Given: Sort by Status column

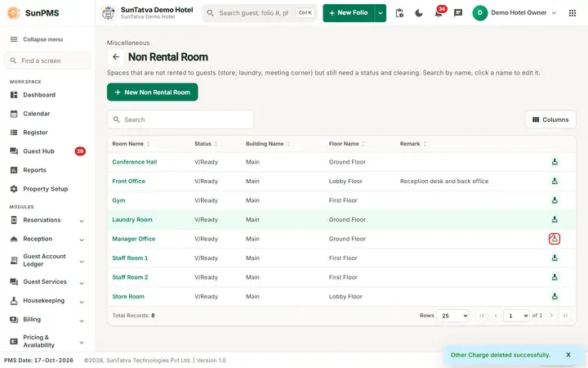Looking at the screenshot, I should coord(206,144).
